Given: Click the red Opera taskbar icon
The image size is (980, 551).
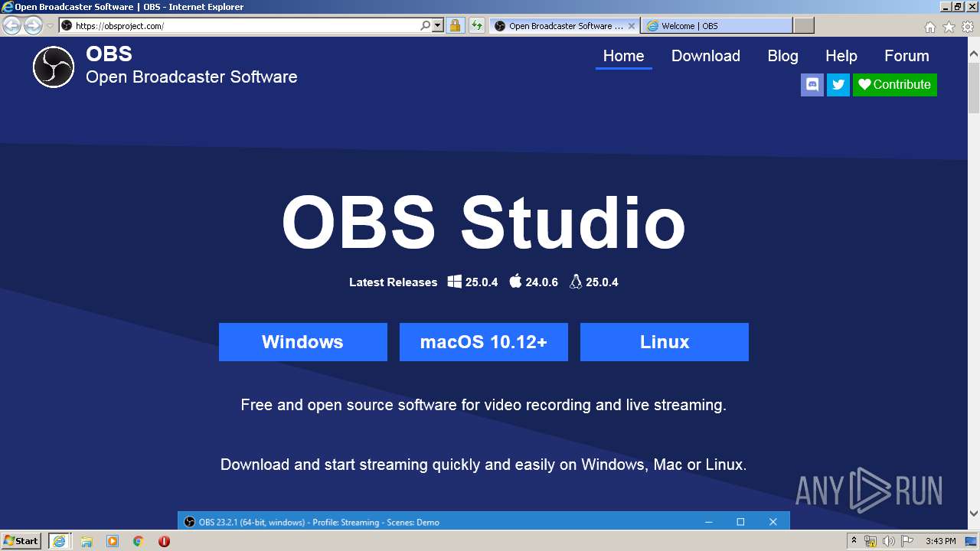Looking at the screenshot, I should [x=164, y=541].
